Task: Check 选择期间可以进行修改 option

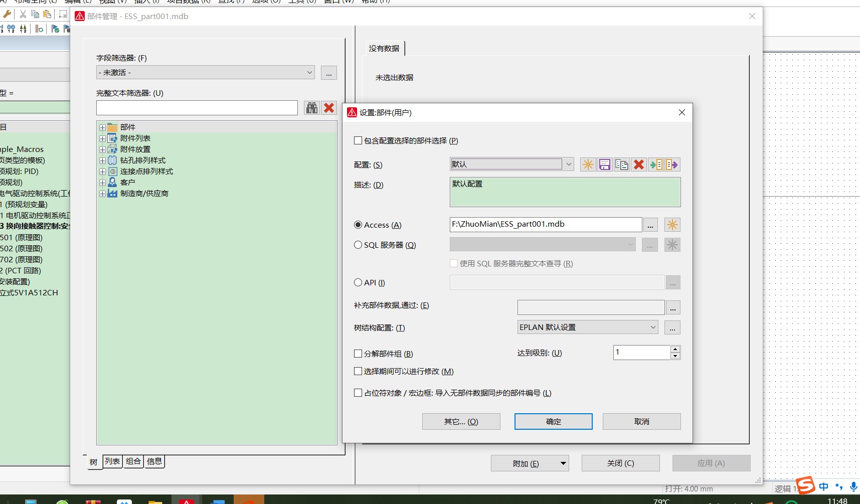Action: pos(358,371)
